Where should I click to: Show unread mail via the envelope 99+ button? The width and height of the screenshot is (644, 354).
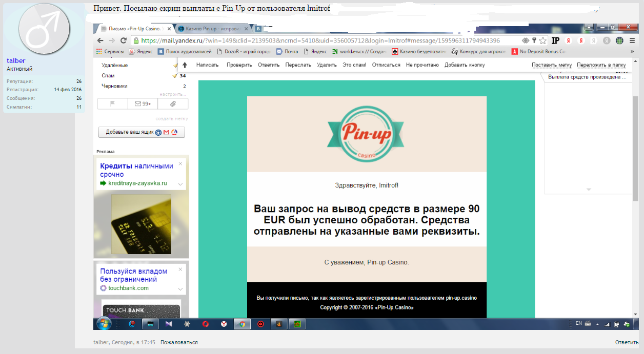[143, 104]
